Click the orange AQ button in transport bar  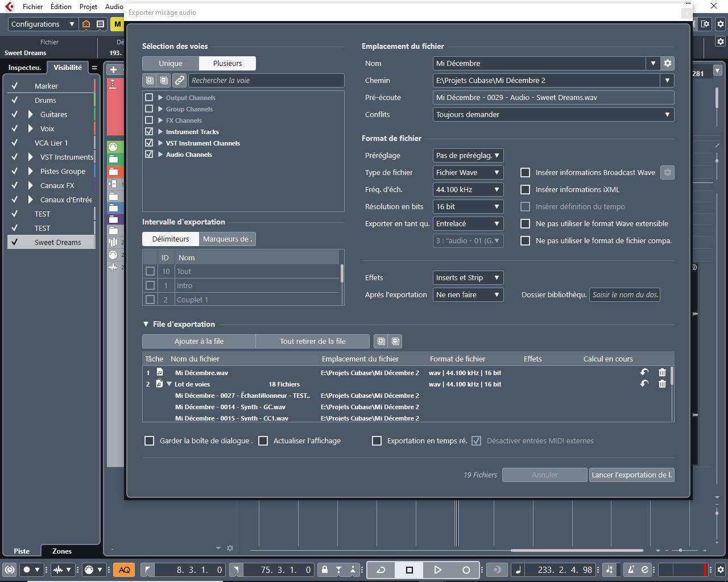coord(124,569)
